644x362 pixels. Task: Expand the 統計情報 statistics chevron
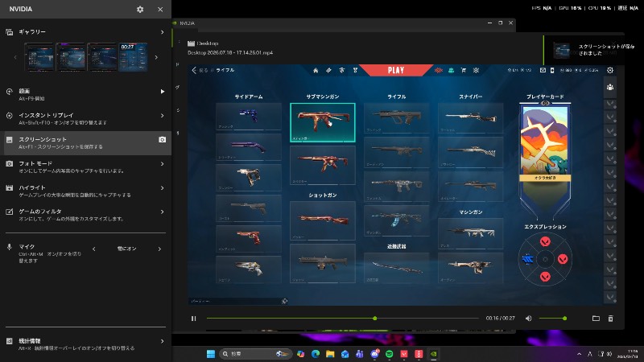[163, 341]
